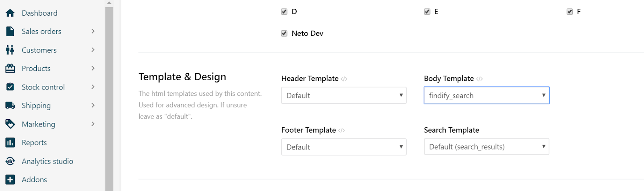Open the Reports menu item
This screenshot has height=191, width=644.
pyautogui.click(x=34, y=143)
